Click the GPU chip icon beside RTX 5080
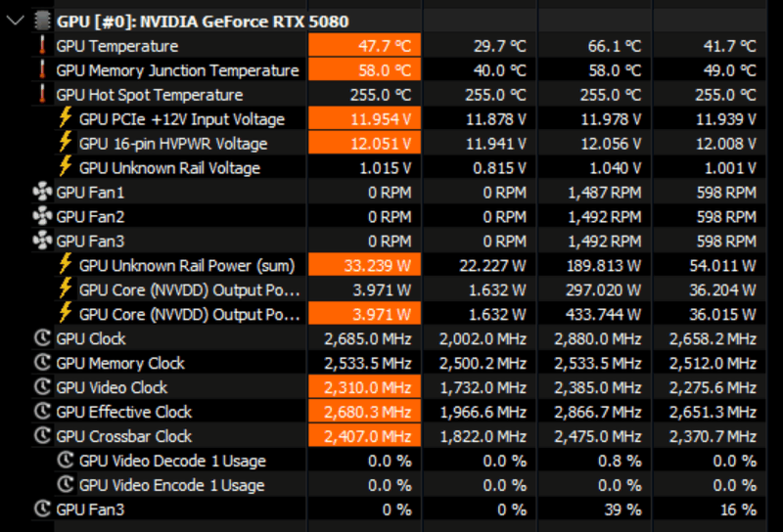This screenshot has height=532, width=783. [x=42, y=21]
